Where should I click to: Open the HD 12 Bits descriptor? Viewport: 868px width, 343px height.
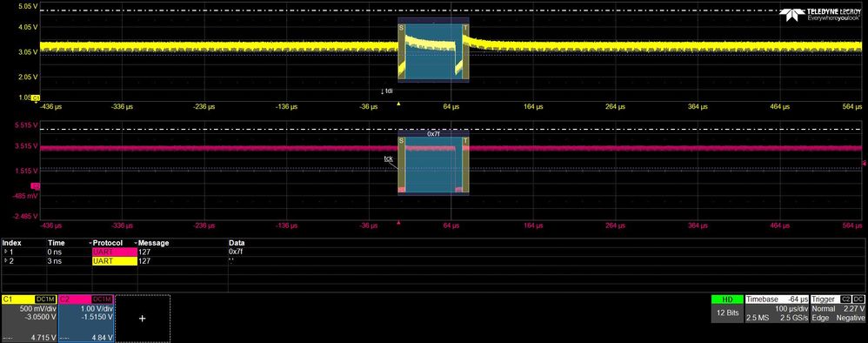click(x=727, y=309)
